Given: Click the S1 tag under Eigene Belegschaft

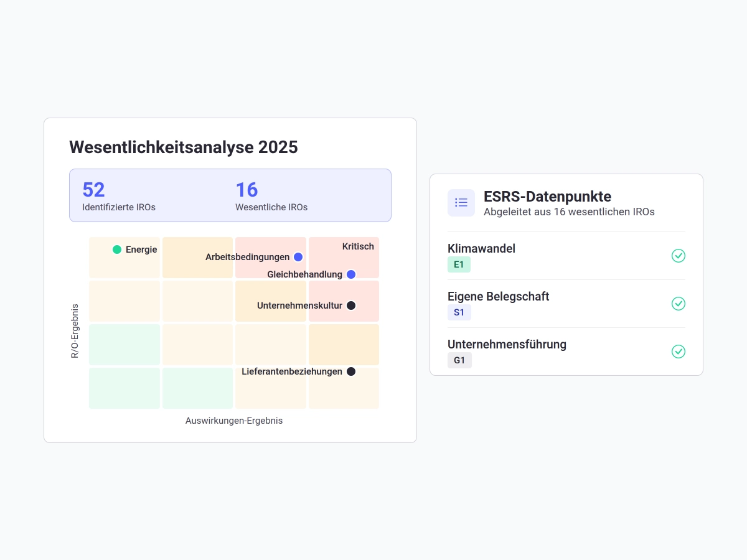Looking at the screenshot, I should click(459, 312).
